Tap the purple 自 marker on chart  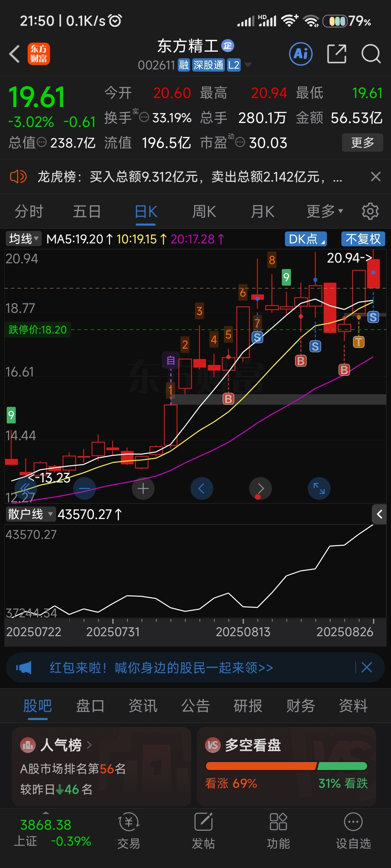(171, 360)
